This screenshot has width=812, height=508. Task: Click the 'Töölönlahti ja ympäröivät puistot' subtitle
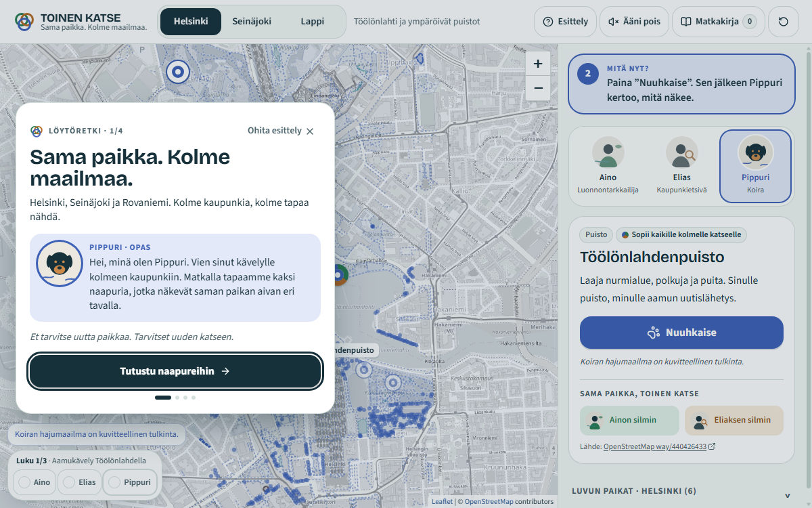point(417,22)
